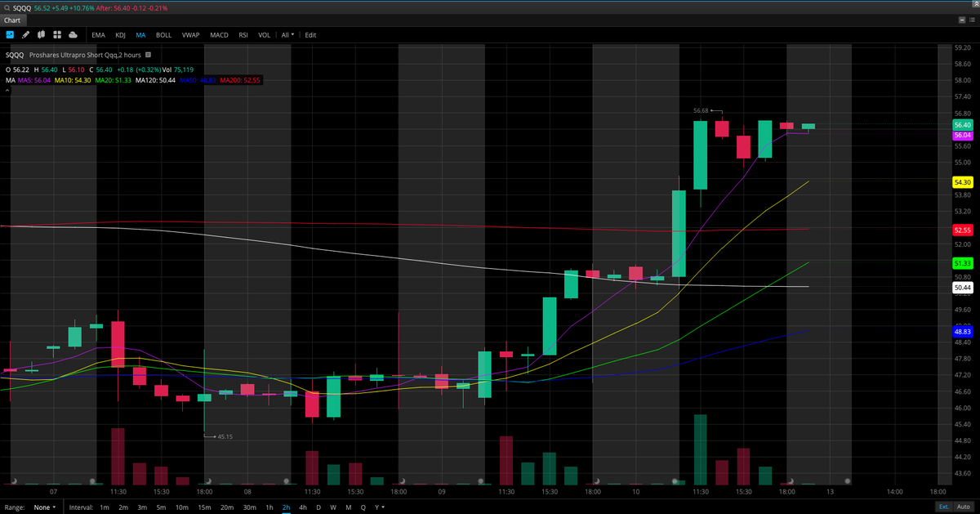Click the Auto scale button
This screenshot has height=514, width=980.
pos(964,507)
